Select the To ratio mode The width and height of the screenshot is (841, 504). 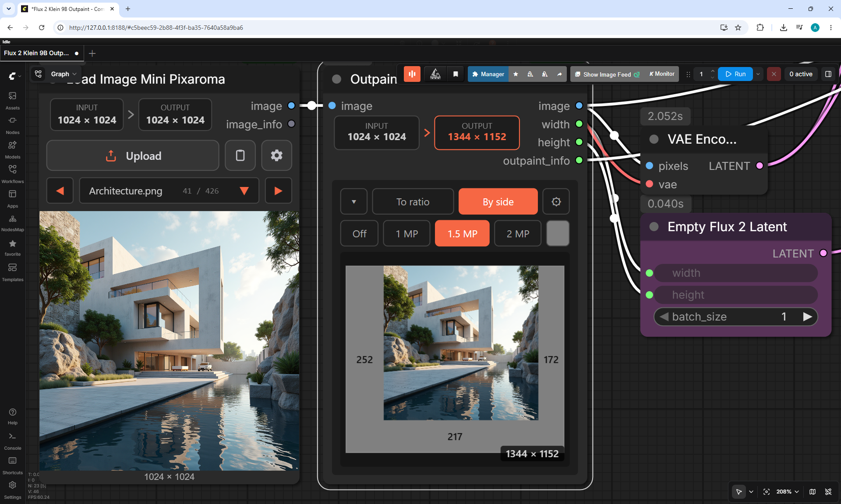tap(413, 201)
